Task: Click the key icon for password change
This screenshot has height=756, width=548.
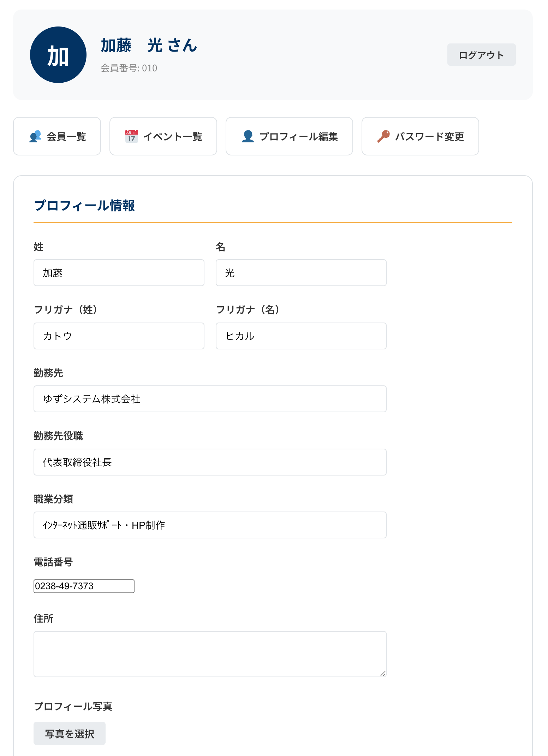Action: (x=383, y=136)
